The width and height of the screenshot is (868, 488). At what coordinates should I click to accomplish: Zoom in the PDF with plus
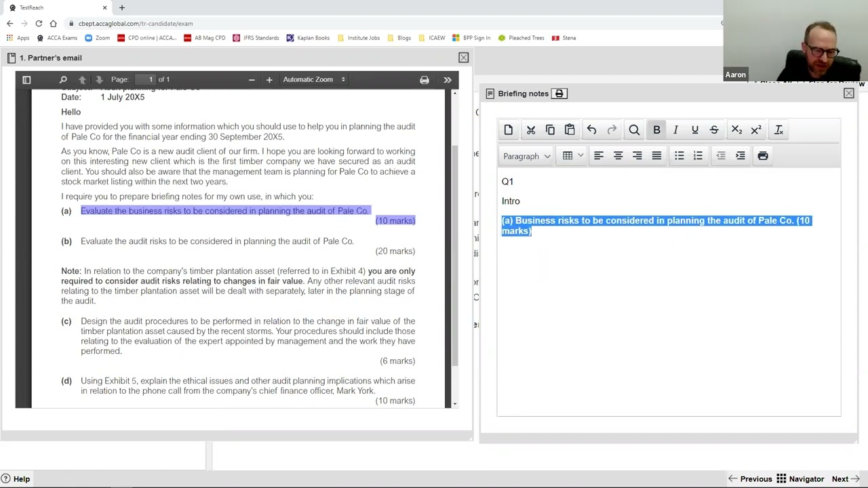point(269,80)
